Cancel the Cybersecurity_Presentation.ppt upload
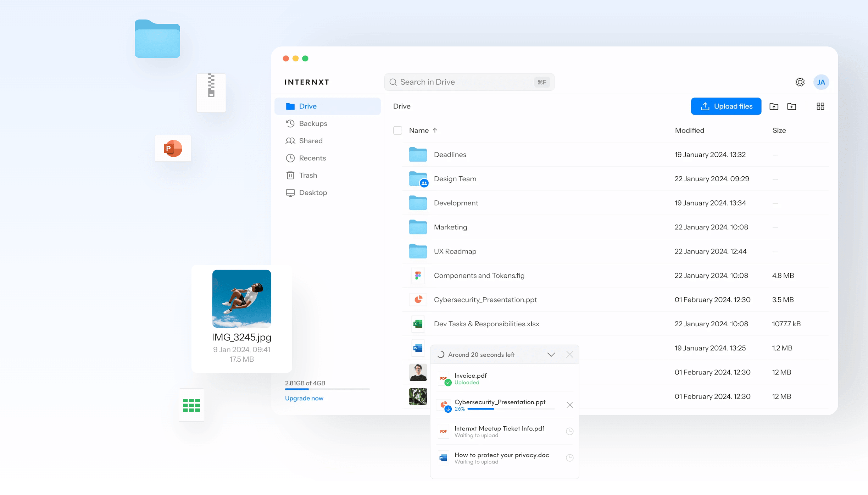This screenshot has width=868, height=495. point(570,405)
